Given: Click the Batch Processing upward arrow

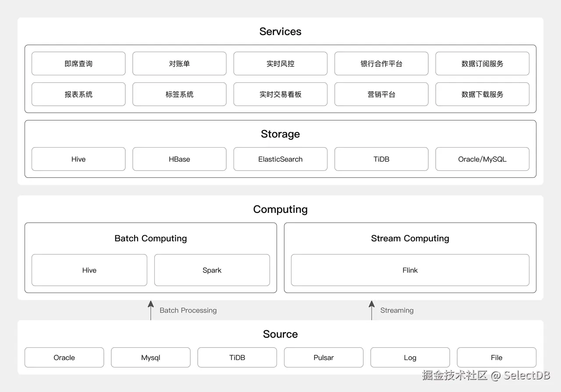Looking at the screenshot, I should click(151, 310).
